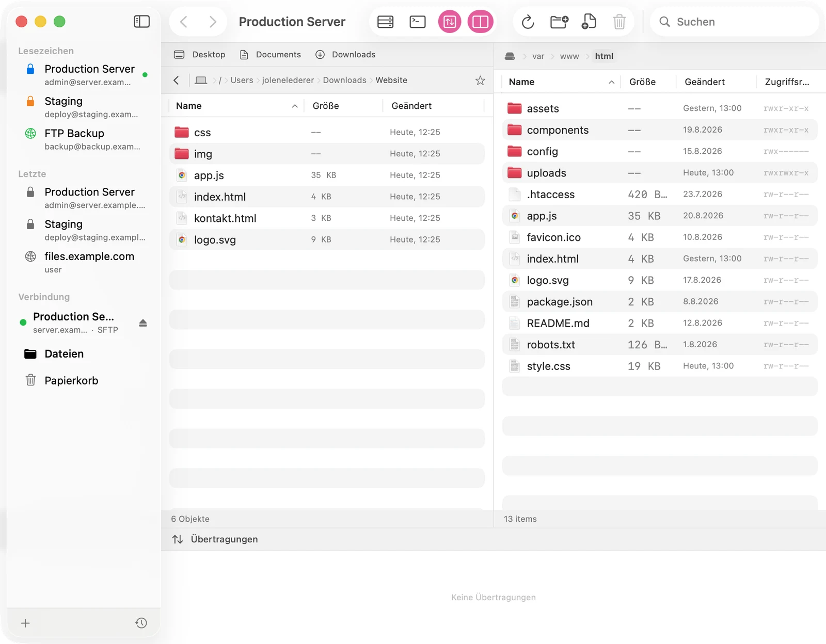
Task: Select remote assets folder
Action: tap(660, 108)
